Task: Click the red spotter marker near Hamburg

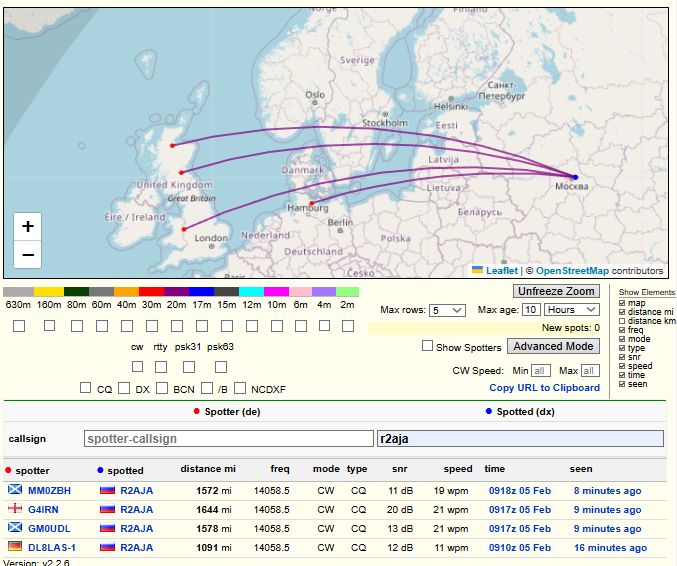Action: tap(312, 204)
